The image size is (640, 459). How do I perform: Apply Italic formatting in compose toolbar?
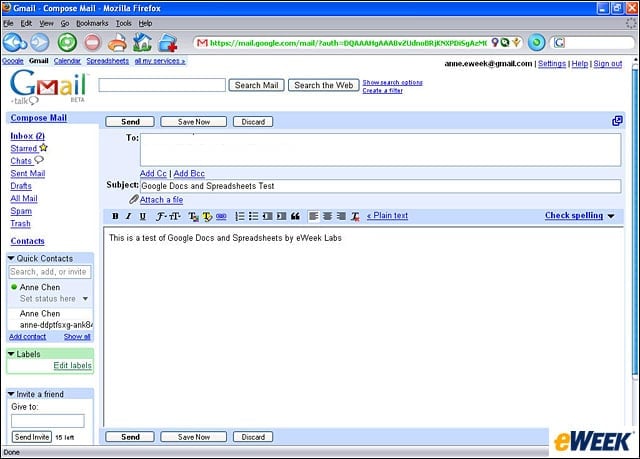click(x=129, y=216)
